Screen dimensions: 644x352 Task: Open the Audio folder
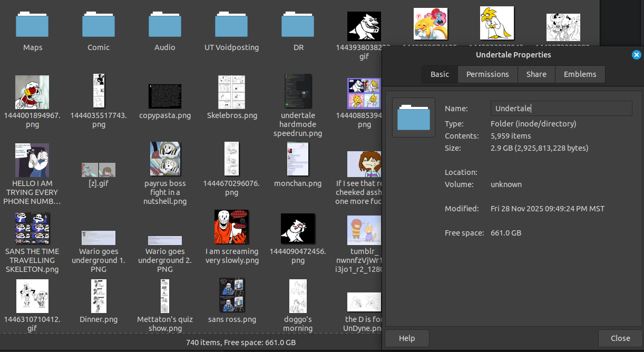165,25
